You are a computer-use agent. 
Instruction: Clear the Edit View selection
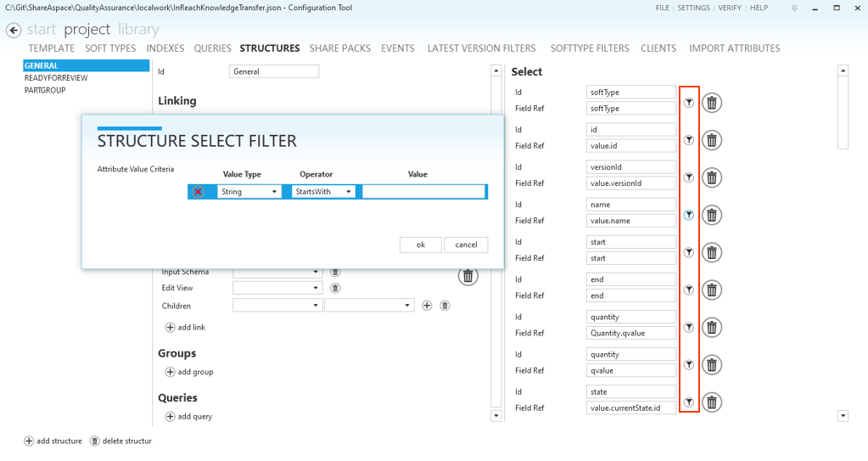tap(335, 288)
